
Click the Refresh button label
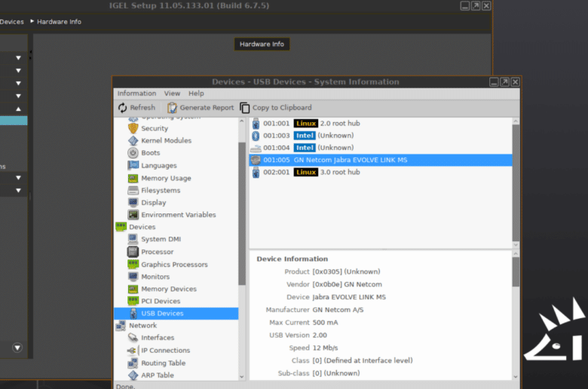142,108
